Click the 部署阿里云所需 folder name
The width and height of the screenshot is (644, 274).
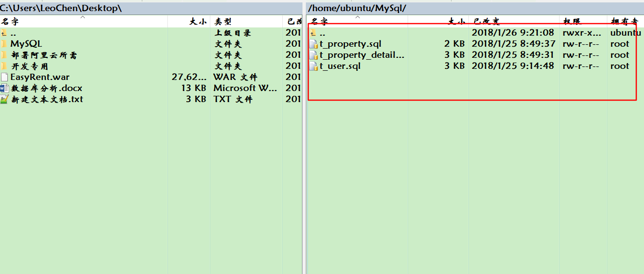pos(43,55)
